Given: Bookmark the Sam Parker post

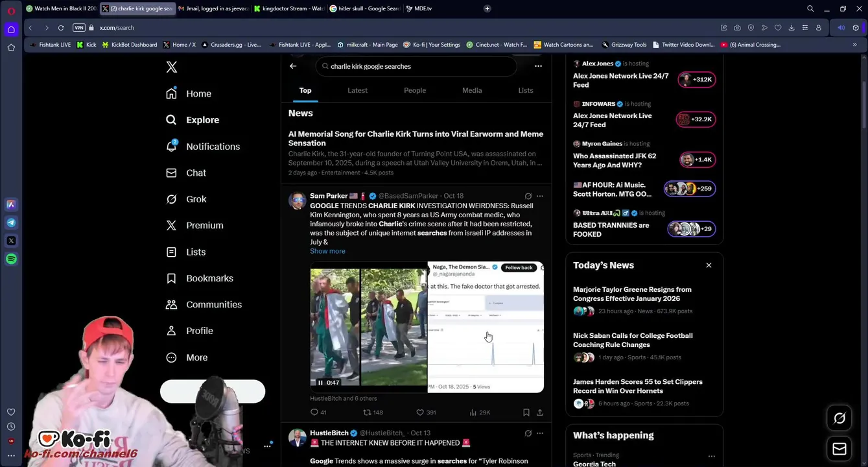Looking at the screenshot, I should tap(526, 413).
